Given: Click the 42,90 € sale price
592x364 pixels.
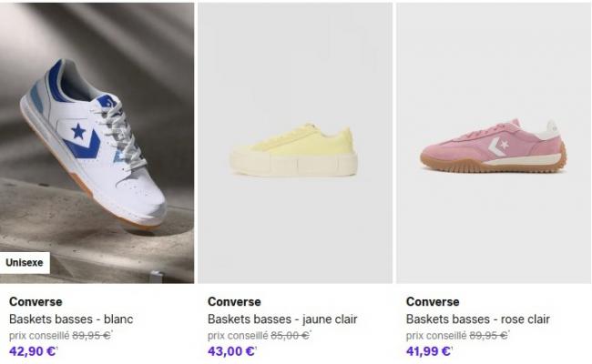Looking at the screenshot, I should pyautogui.click(x=33, y=351).
